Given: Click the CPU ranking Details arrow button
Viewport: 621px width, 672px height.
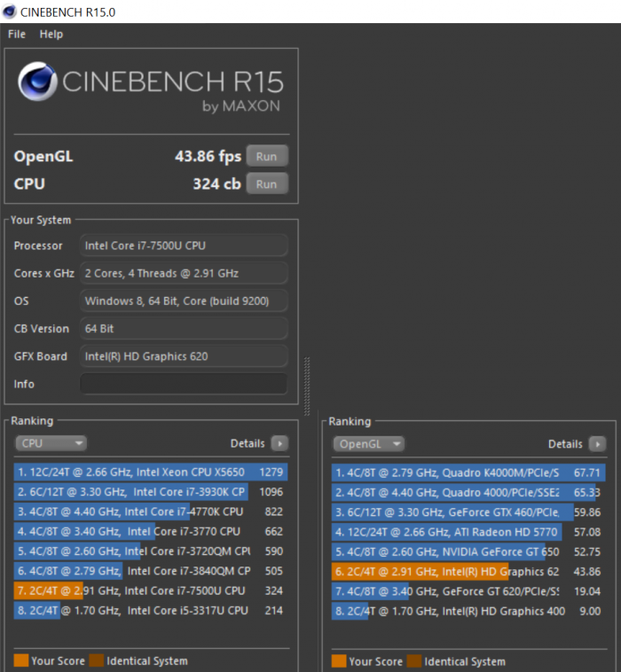Looking at the screenshot, I should click(279, 443).
